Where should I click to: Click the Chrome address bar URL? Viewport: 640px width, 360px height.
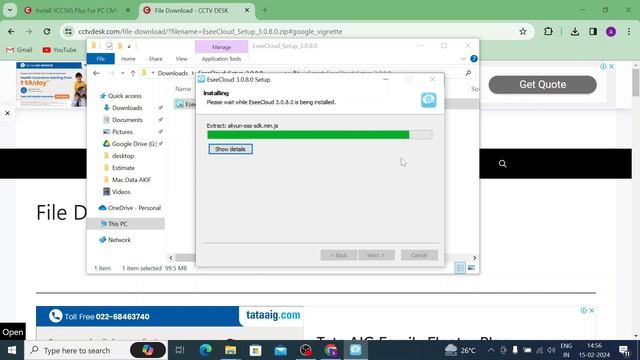click(x=210, y=31)
